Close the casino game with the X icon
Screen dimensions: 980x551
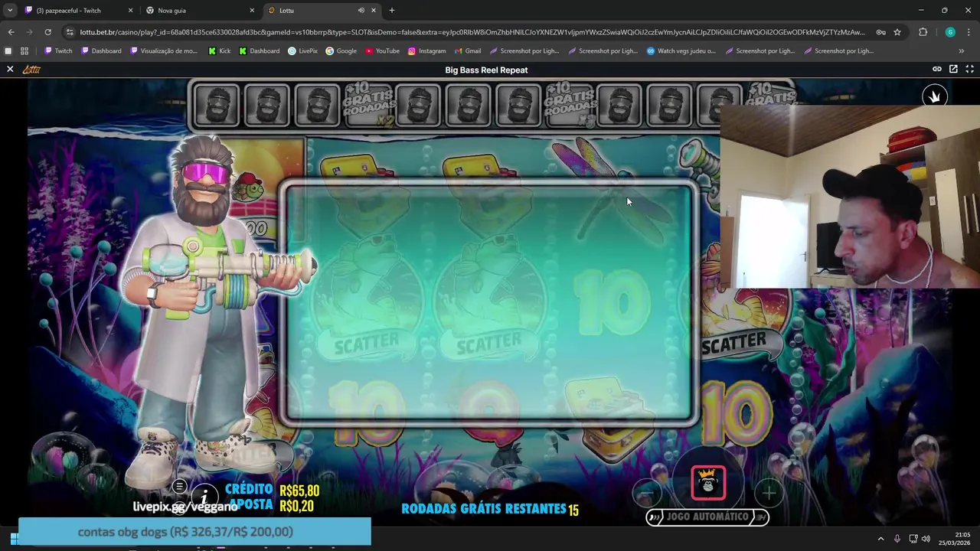[10, 69]
